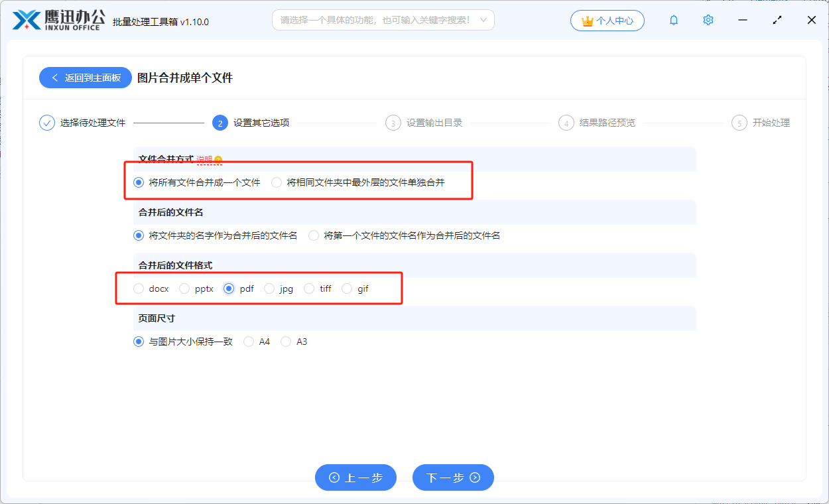829x504 pixels.
Task: Click the step 2 number circle
Action: pyautogui.click(x=220, y=123)
